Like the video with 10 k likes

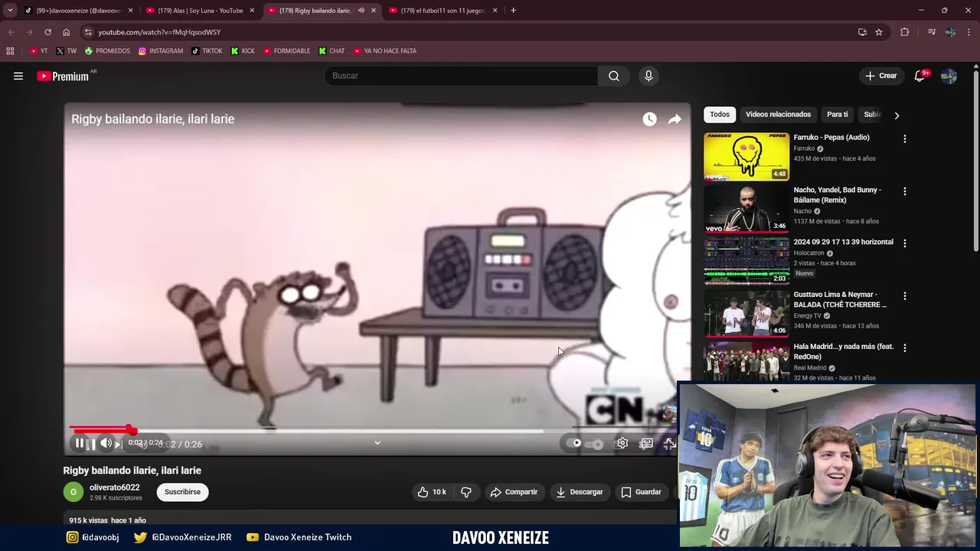coord(432,492)
